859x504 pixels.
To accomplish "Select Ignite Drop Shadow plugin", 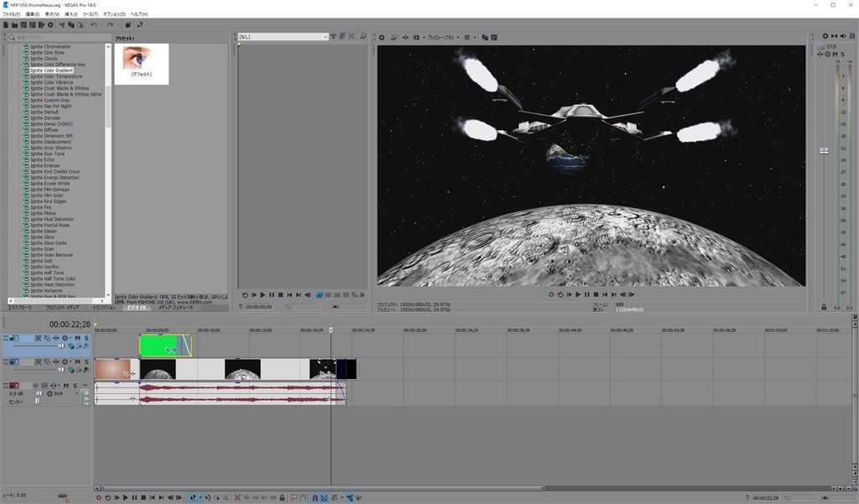I will [x=51, y=148].
